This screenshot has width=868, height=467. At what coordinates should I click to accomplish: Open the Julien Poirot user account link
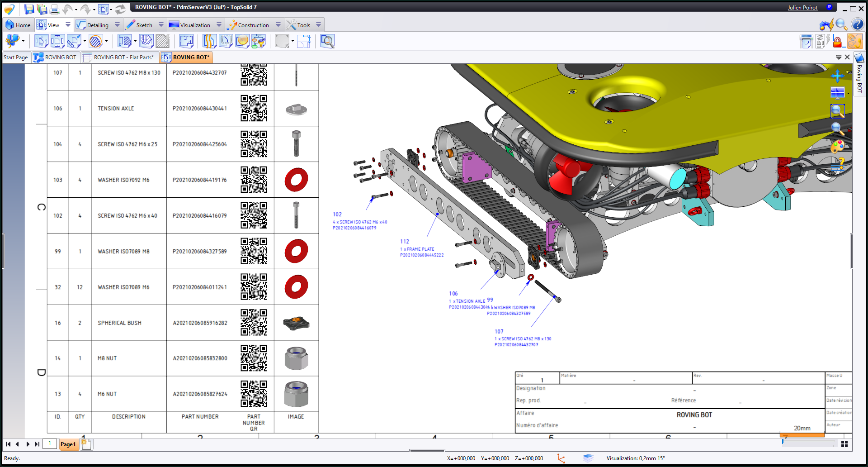click(x=802, y=8)
